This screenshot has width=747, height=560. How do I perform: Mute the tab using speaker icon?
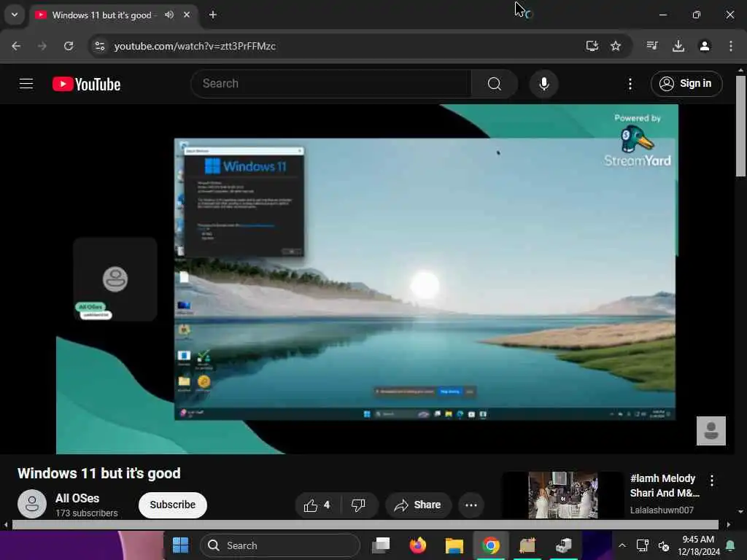(x=169, y=15)
